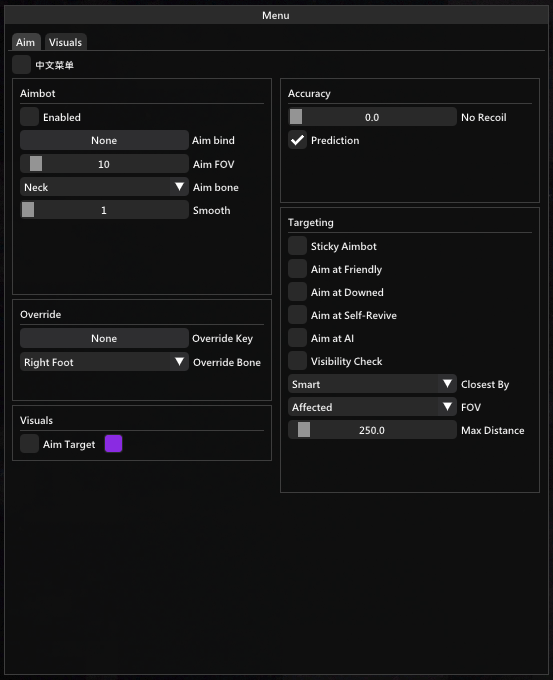Click the Aim bind None button
Image resolution: width=553 pixels, height=680 pixels.
click(x=104, y=140)
